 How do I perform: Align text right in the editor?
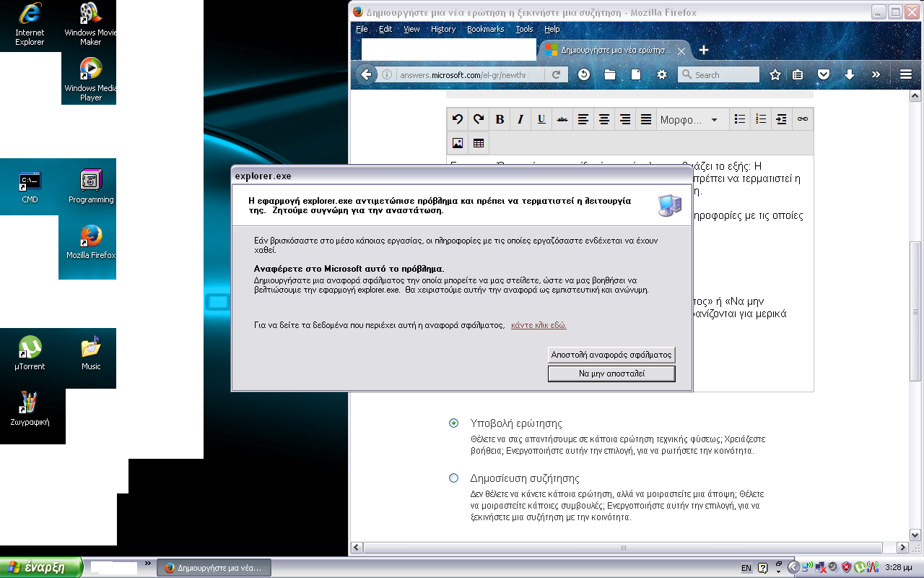coord(625,119)
